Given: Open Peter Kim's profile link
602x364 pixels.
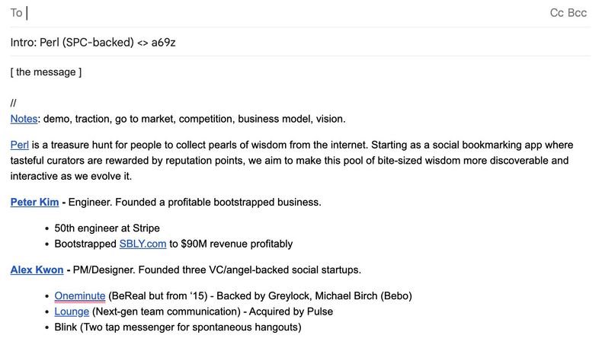Looking at the screenshot, I should [x=34, y=202].
